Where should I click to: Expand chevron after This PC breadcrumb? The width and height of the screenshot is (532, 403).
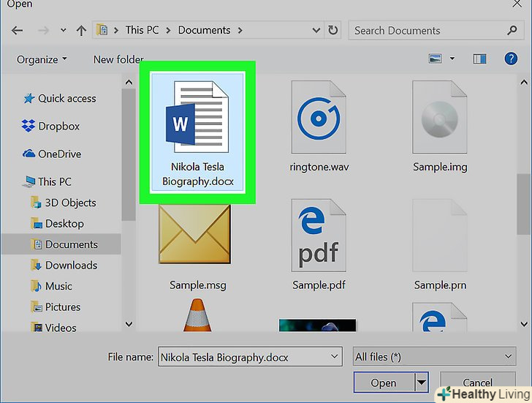pos(168,30)
